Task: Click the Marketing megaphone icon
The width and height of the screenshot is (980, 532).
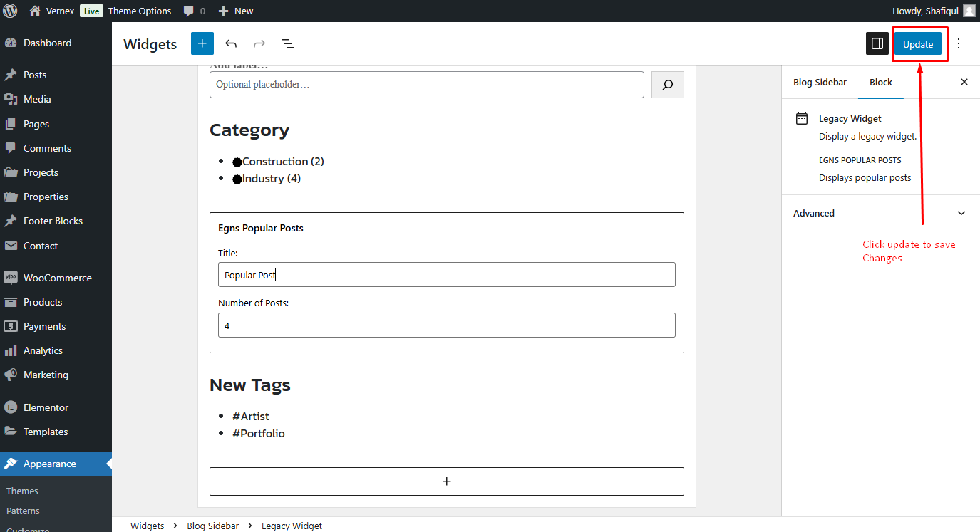Action: [11, 375]
